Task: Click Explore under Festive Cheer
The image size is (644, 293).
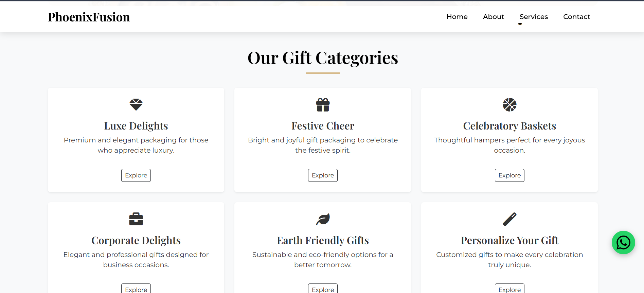Action: [x=323, y=175]
